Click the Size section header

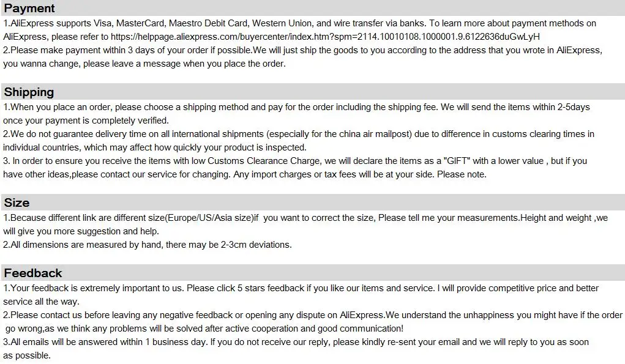tap(17, 202)
